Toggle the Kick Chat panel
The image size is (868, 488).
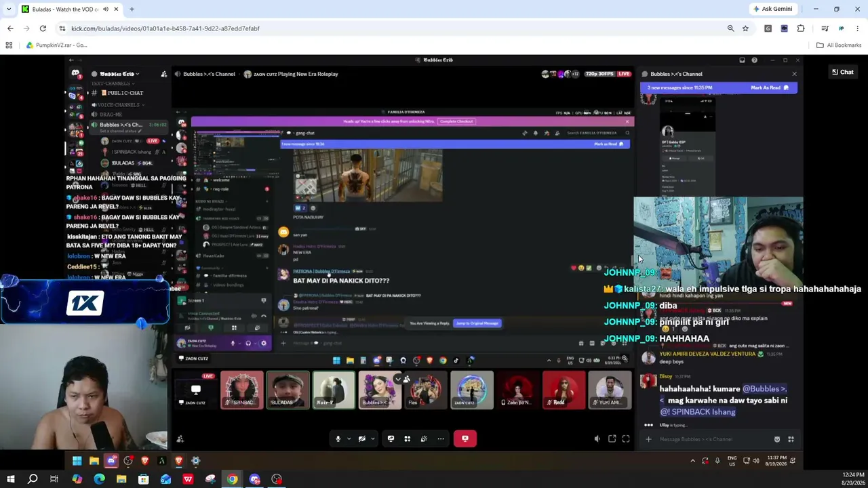tap(843, 72)
